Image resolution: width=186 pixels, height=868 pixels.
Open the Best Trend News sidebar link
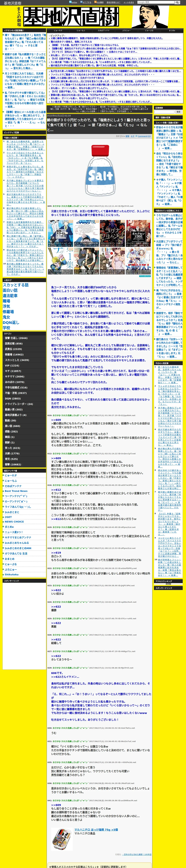click(x=16, y=491)
